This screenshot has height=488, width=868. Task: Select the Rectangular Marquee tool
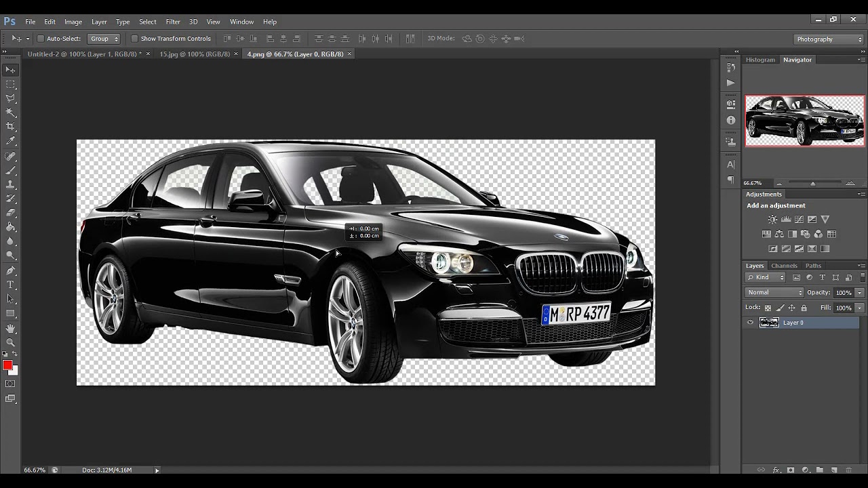click(x=11, y=84)
